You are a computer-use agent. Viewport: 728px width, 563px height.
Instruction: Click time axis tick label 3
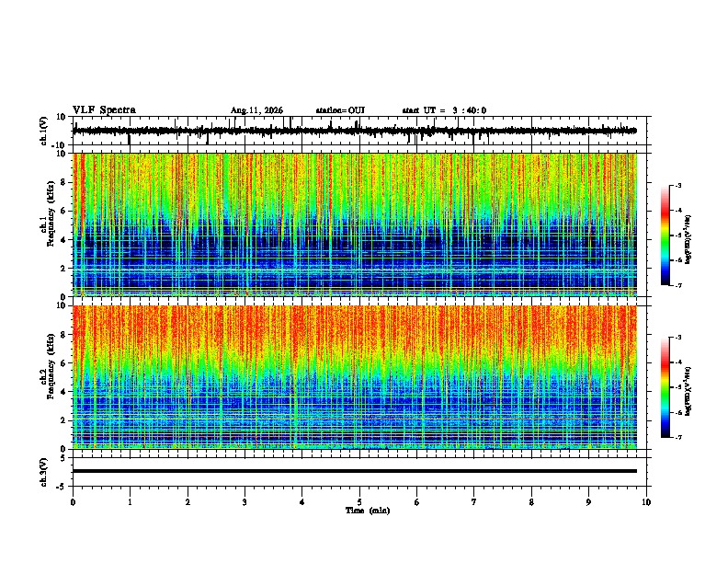pyautogui.click(x=245, y=502)
